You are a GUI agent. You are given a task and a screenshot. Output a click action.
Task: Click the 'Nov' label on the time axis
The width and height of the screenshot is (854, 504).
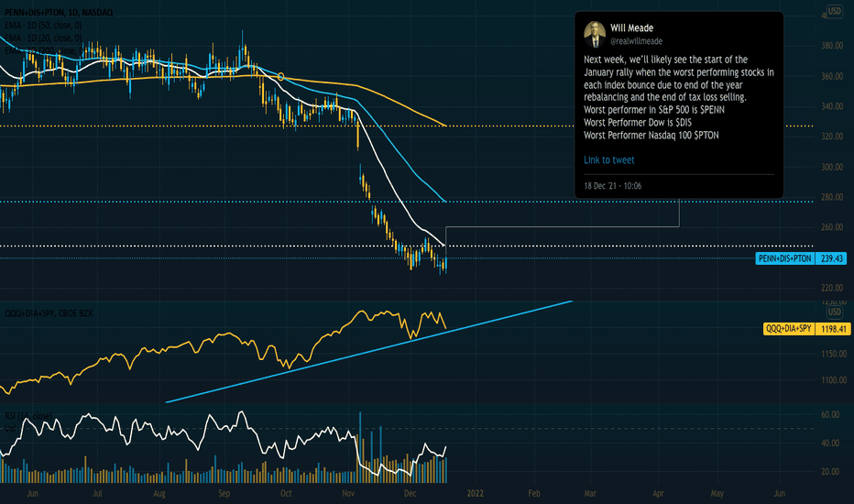[348, 493]
